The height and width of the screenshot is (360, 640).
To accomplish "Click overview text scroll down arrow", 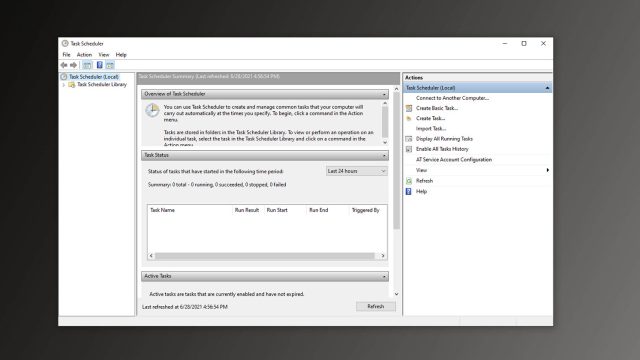I will click(x=385, y=142).
